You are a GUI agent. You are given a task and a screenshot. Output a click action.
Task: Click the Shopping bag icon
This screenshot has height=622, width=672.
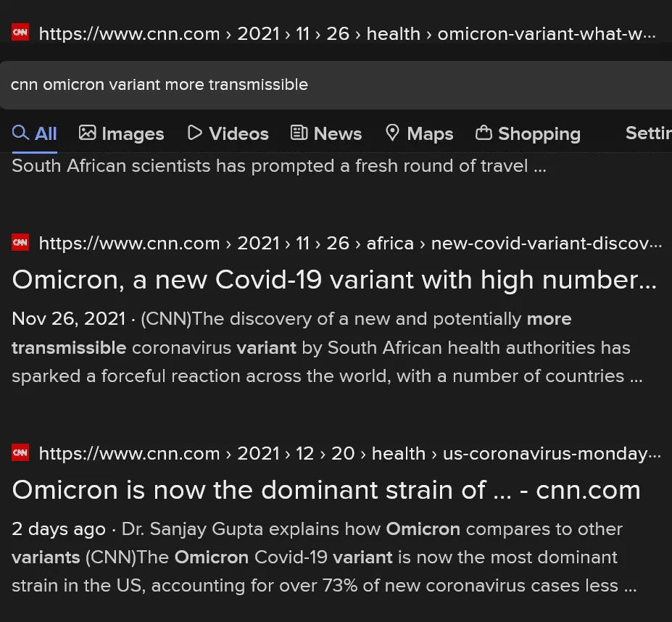click(x=484, y=133)
